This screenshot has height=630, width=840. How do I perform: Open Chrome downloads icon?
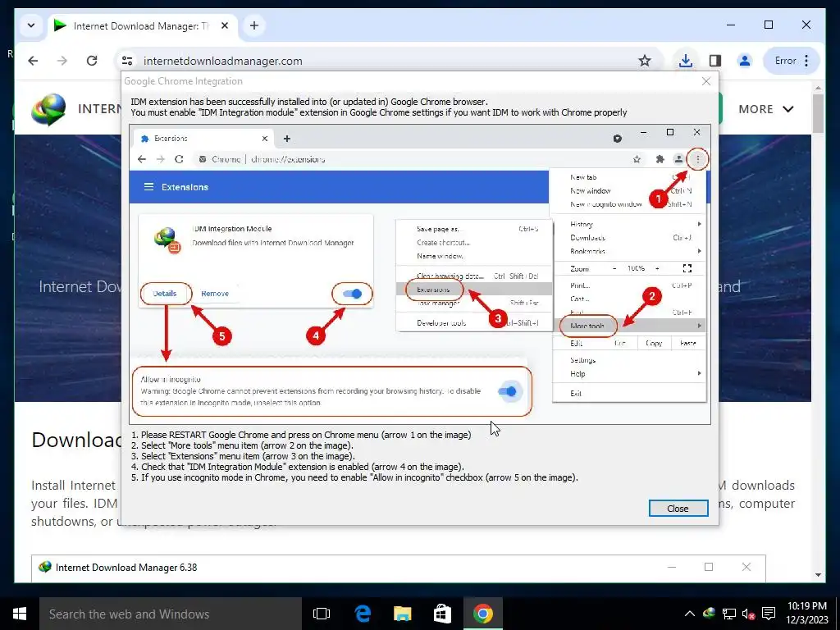pyautogui.click(x=685, y=61)
